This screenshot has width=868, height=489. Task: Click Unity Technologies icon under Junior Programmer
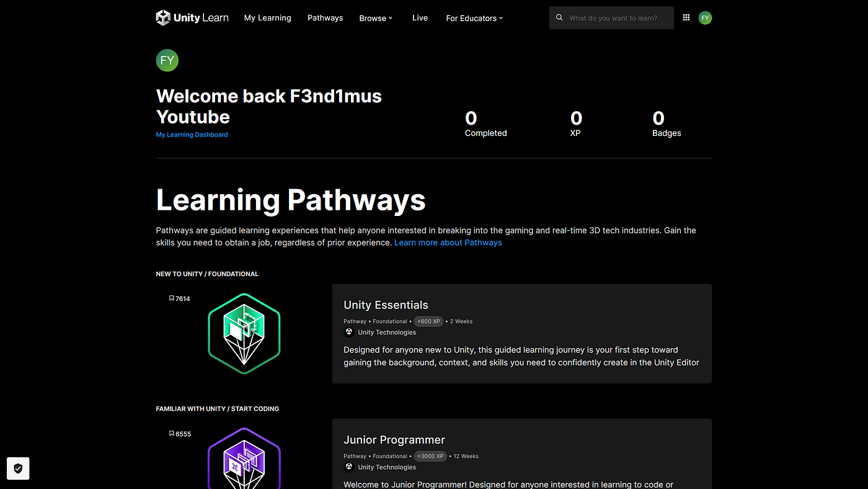(349, 467)
